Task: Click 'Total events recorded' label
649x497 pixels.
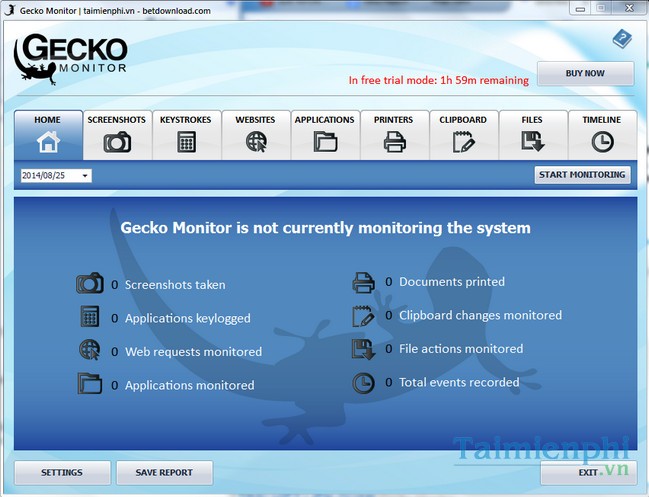Action: click(459, 382)
